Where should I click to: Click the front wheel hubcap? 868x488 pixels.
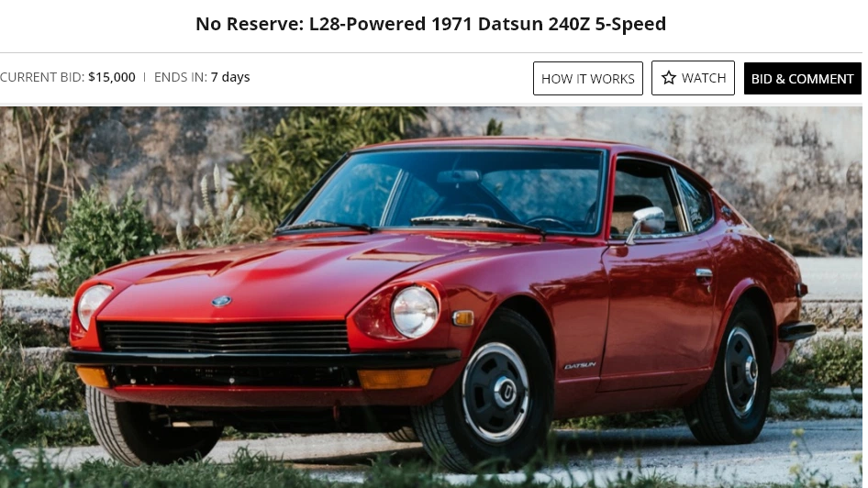[x=496, y=392]
